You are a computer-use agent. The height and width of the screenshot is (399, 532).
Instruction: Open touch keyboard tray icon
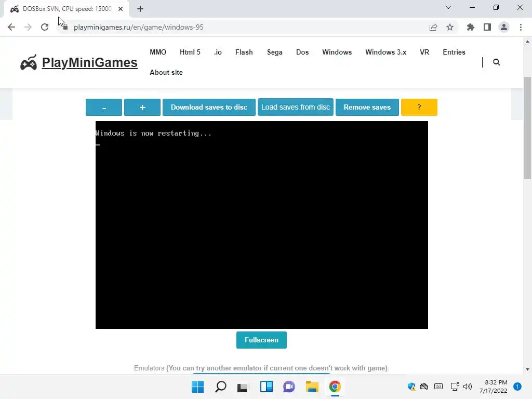[x=438, y=387]
